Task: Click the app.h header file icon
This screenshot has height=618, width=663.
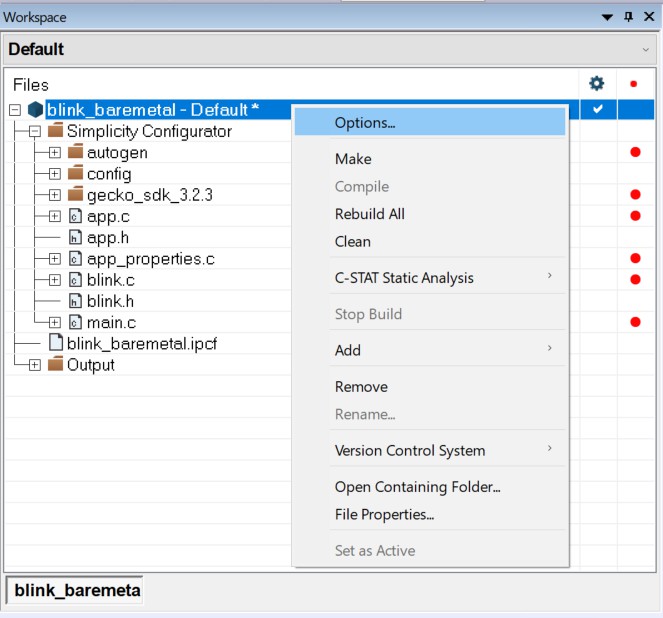Action: (75, 237)
